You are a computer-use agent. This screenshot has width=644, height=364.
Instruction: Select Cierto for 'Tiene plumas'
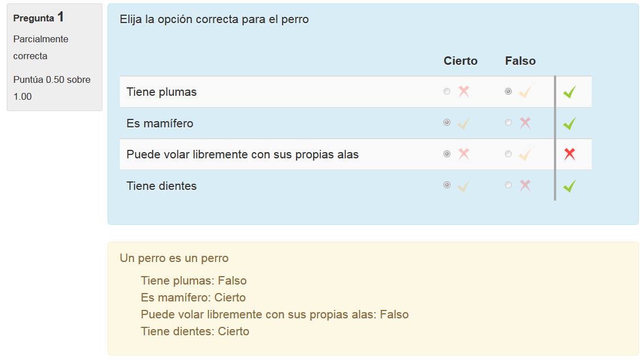click(x=446, y=91)
